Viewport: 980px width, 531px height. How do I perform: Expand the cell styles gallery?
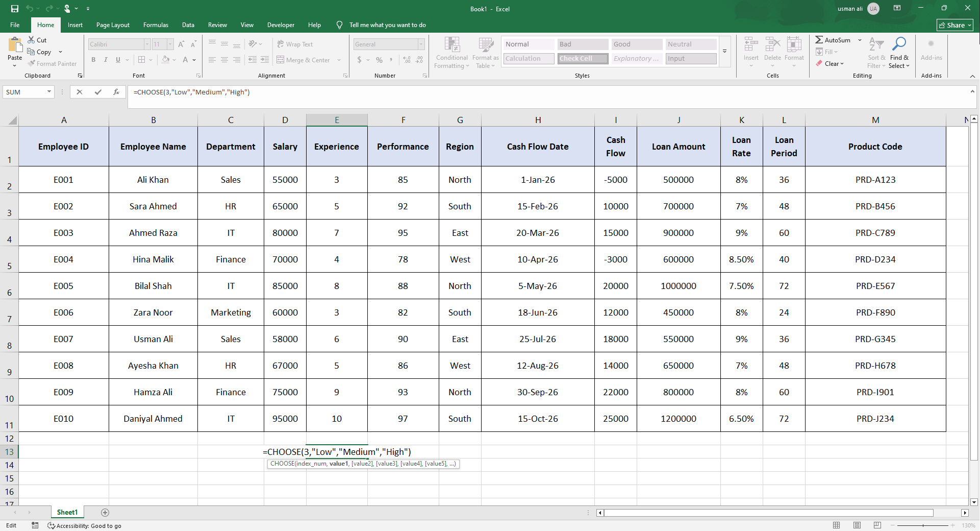724,51
